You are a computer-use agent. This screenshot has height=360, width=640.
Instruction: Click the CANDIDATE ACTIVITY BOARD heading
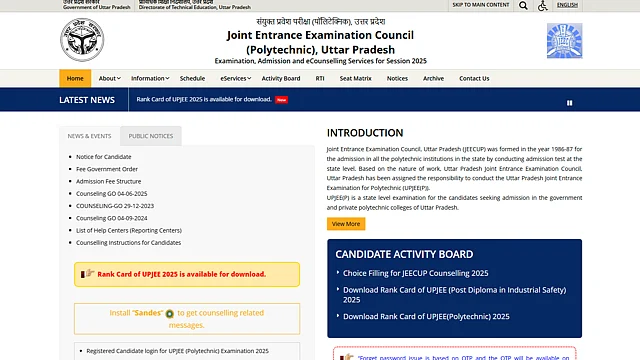pos(404,254)
